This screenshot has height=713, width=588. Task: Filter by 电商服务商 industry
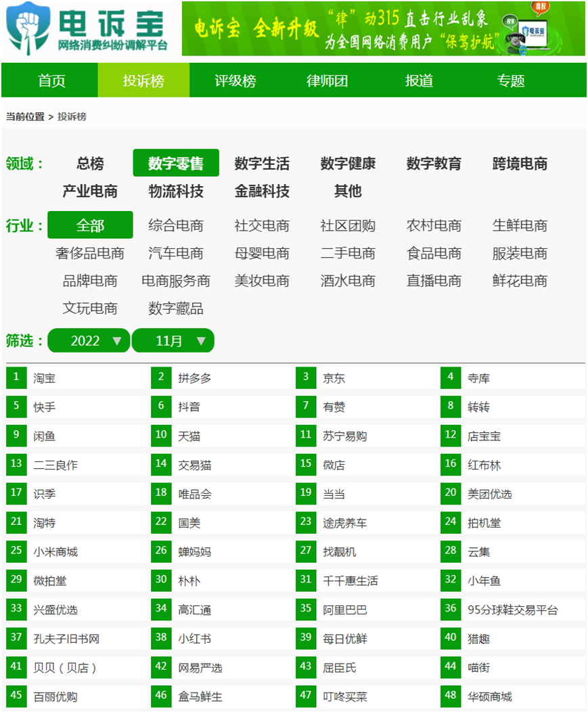(176, 281)
